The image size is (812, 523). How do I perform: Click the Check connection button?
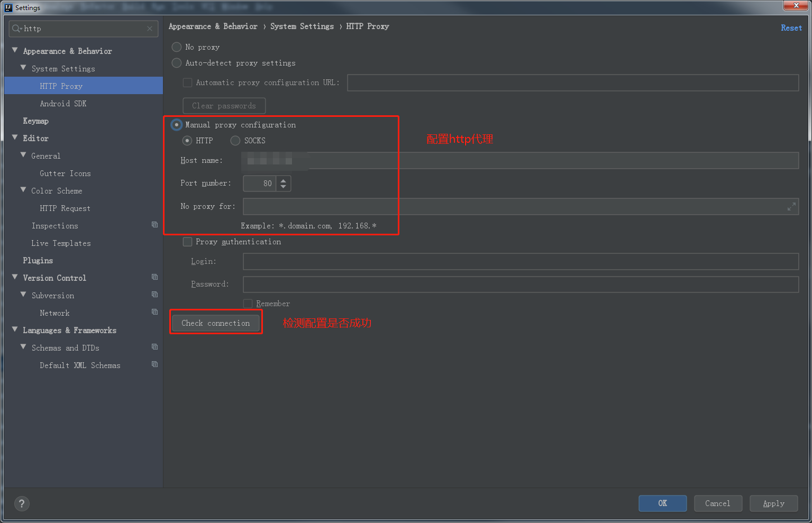point(216,323)
